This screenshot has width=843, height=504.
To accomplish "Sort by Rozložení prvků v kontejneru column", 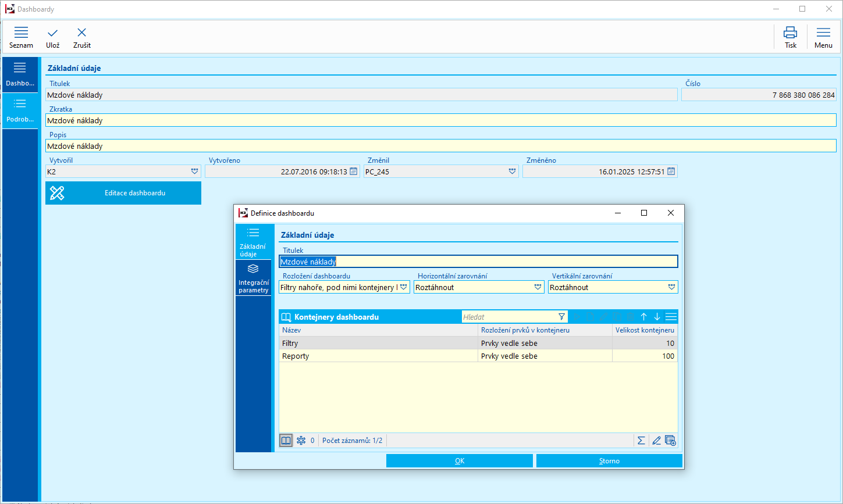I will tap(545, 330).
